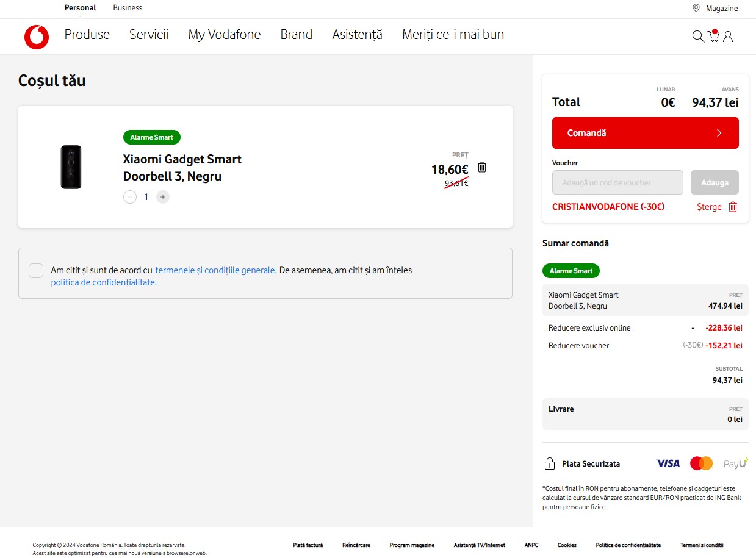Switch to the Personal tab
This screenshot has width=756, height=558.
(80, 8)
